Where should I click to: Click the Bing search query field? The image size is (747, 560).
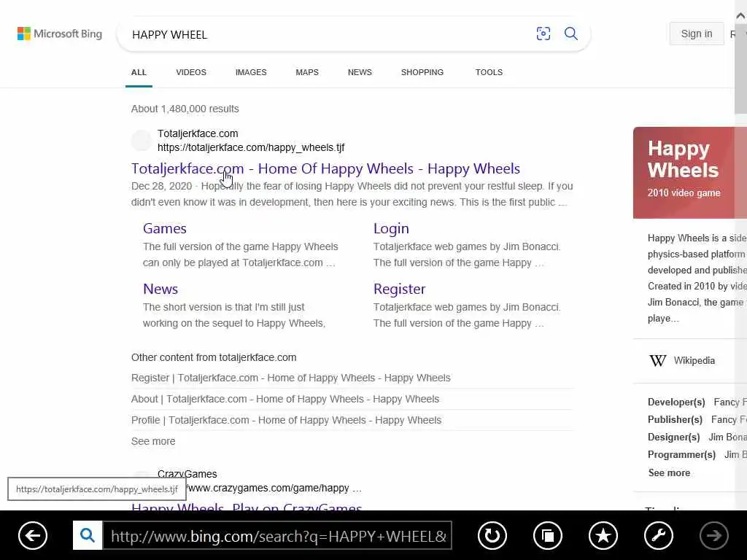tap(329, 35)
